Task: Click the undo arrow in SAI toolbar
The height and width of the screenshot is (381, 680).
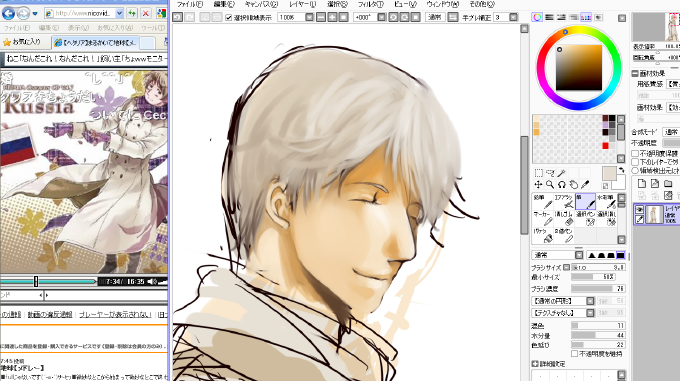Action: tap(177, 17)
